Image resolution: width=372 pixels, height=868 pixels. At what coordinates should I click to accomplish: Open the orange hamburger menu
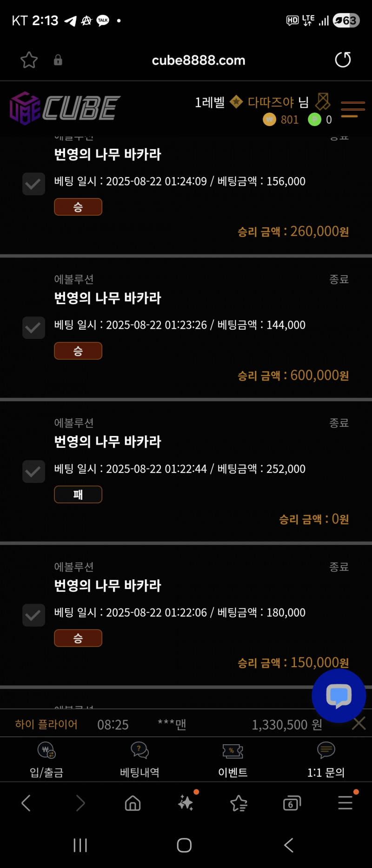(352, 110)
